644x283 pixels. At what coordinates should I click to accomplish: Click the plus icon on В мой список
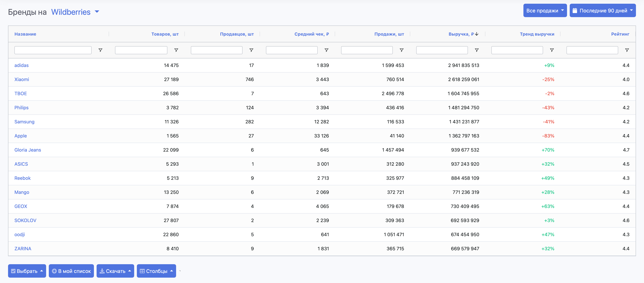tap(54, 271)
